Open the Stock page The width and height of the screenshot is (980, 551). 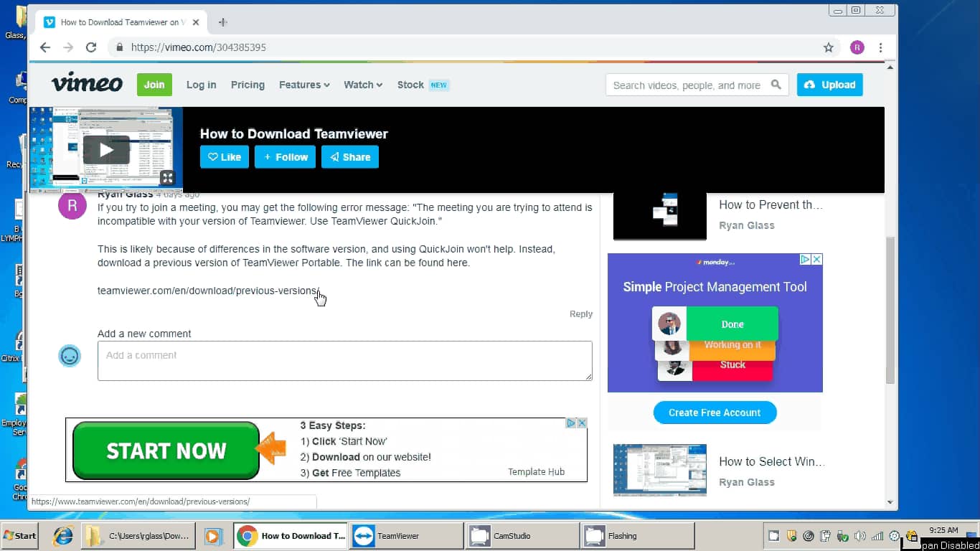410,85
